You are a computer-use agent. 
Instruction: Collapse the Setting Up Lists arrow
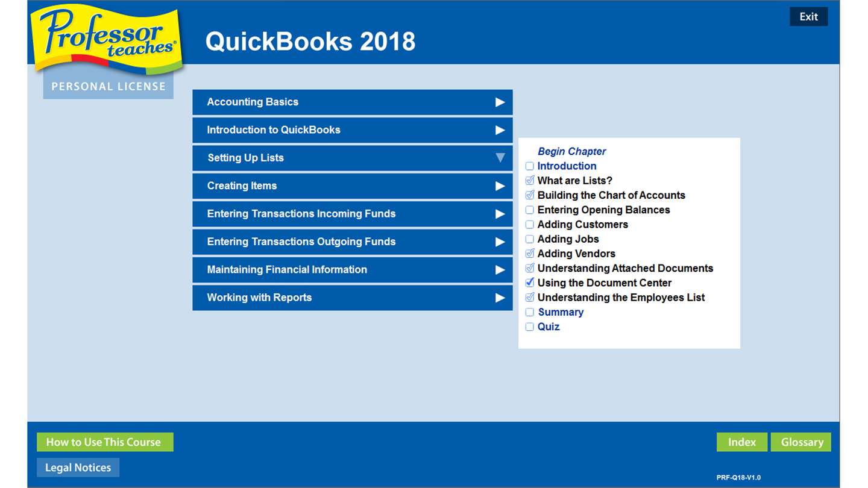[x=500, y=158]
